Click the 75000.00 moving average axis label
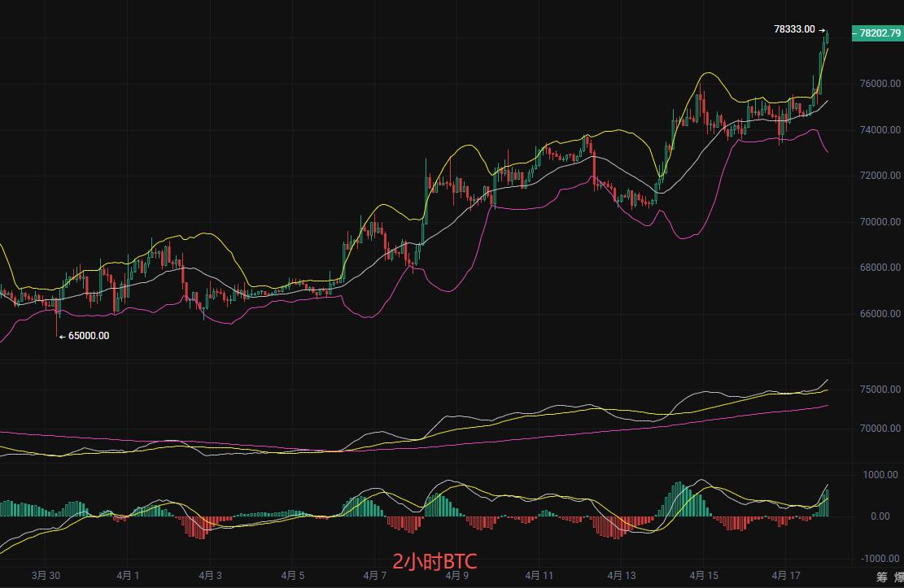Screen dimensions: 904x588 coord(880,390)
